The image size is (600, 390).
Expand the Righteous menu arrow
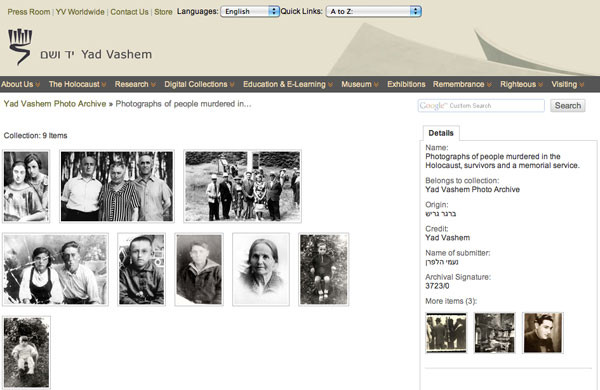(540, 85)
